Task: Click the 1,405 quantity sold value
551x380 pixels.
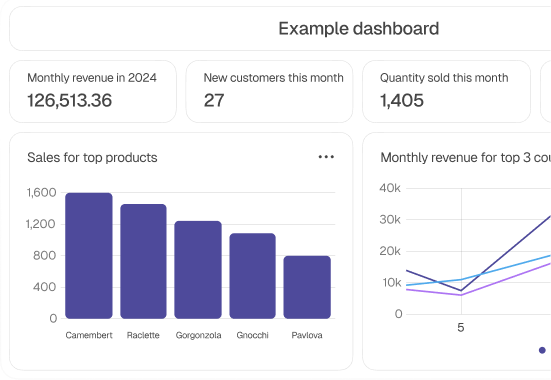Action: tap(402, 101)
